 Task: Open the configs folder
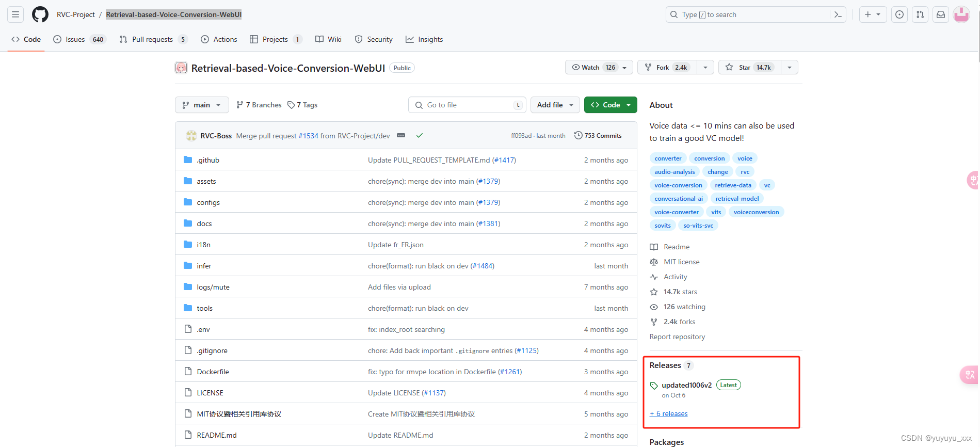[208, 202]
